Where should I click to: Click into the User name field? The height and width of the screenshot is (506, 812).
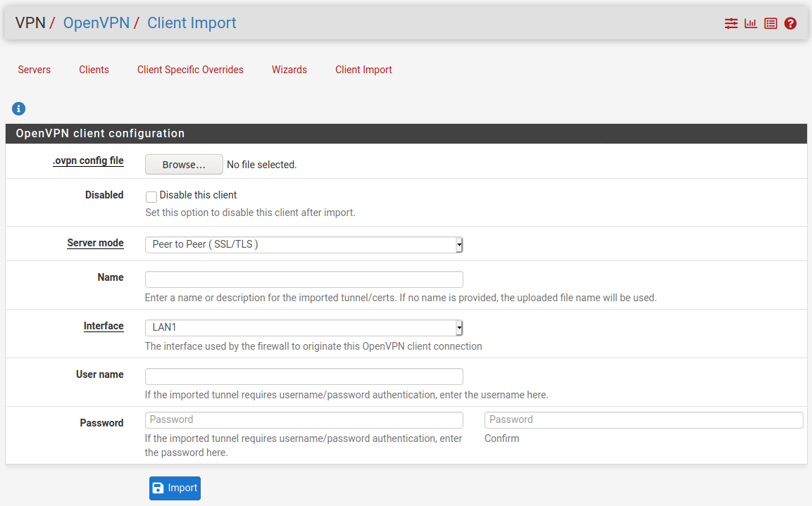[x=304, y=376]
